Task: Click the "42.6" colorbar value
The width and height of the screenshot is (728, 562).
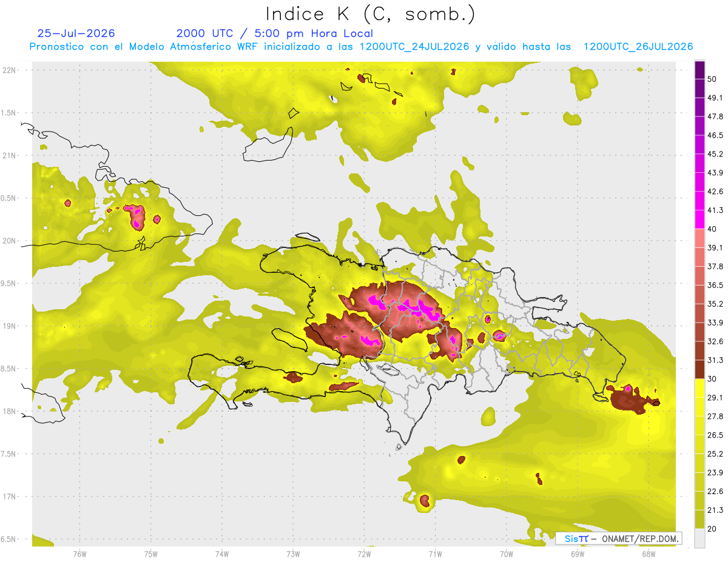Action: coord(716,192)
